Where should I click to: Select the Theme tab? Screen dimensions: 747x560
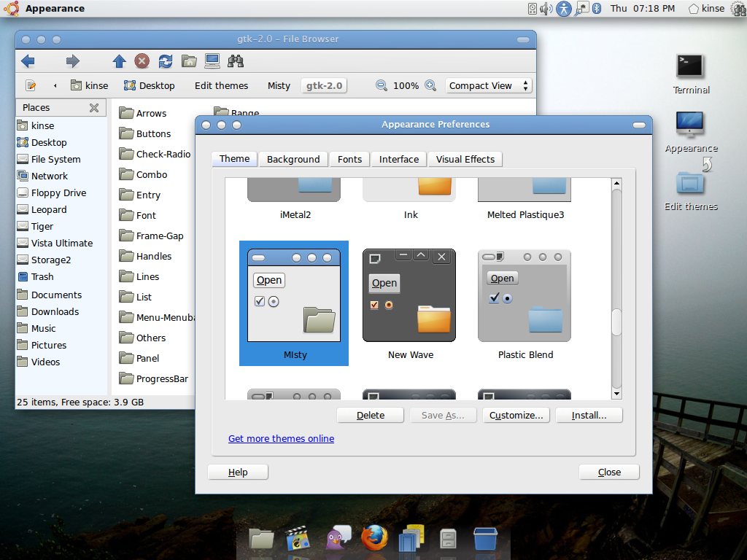(x=234, y=158)
